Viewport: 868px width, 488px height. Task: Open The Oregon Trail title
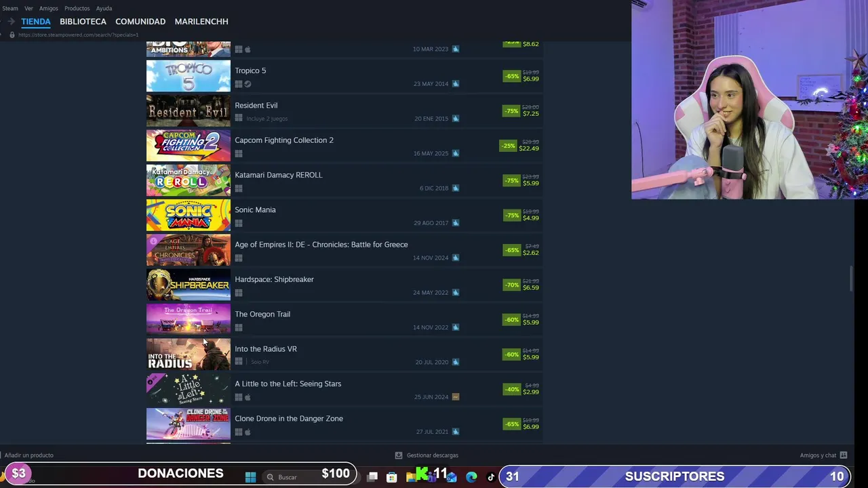click(x=262, y=314)
